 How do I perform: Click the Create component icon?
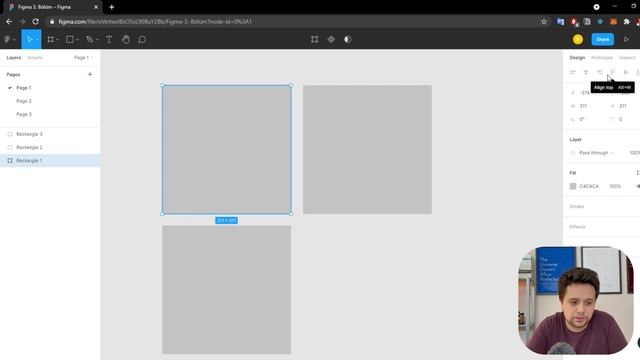[331, 40]
